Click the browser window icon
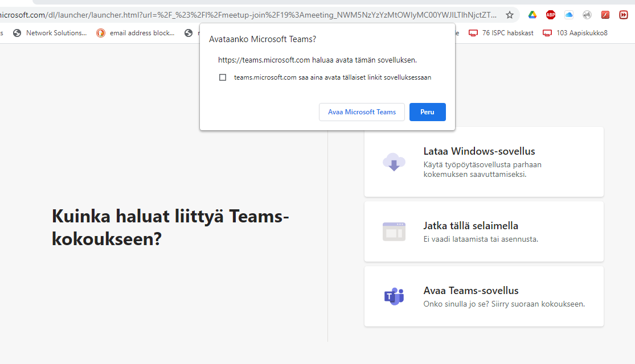Image resolution: width=635 pixels, height=364 pixels. 394,231
